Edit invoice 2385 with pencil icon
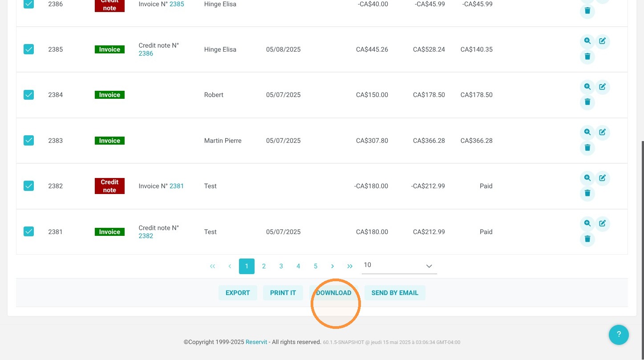 [603, 41]
